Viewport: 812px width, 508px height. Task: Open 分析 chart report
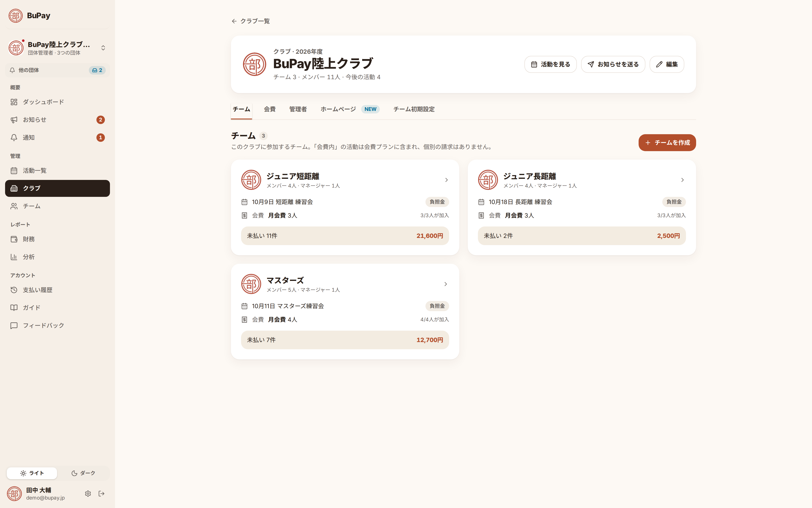pyautogui.click(x=57, y=257)
